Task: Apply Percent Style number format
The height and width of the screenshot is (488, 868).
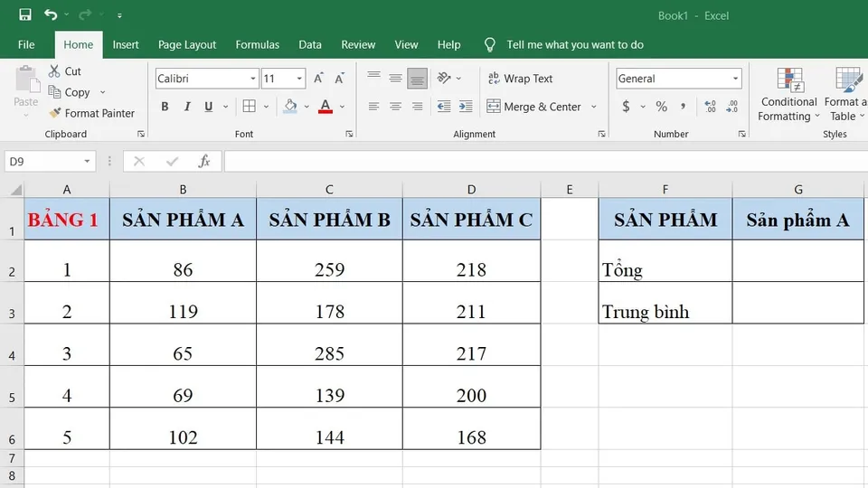Action: pos(662,107)
